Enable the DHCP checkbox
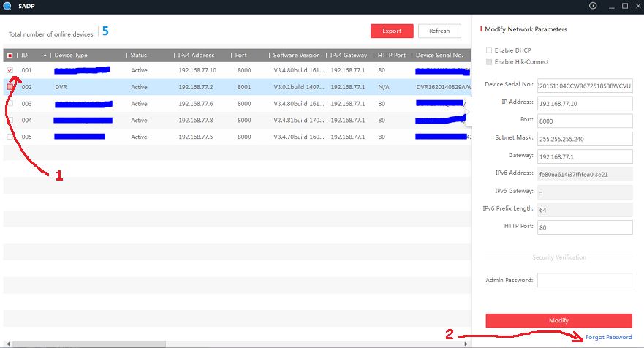Image resolution: width=644 pixels, height=348 pixels. pyautogui.click(x=489, y=50)
